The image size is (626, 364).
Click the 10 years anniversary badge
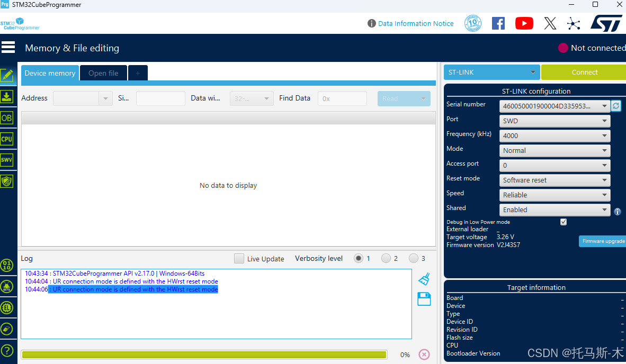[x=473, y=23]
